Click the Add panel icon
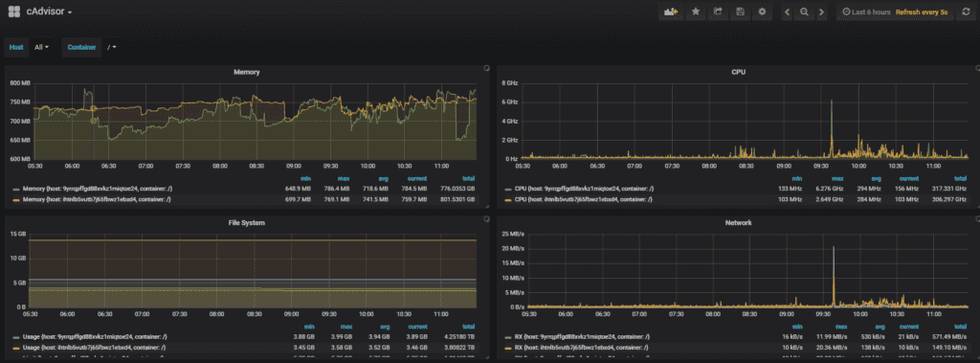The width and height of the screenshot is (980, 363). pyautogui.click(x=671, y=11)
